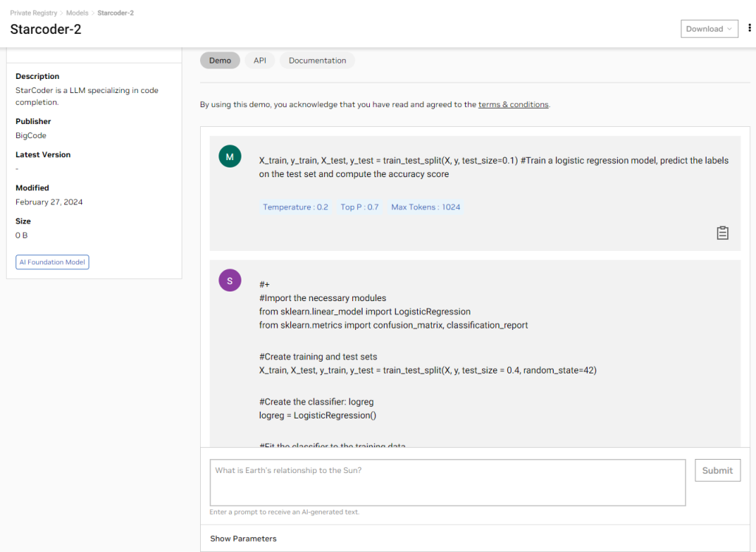This screenshot has width=756, height=552.
Task: Click the StarCoder description paragraph
Action: (x=87, y=97)
